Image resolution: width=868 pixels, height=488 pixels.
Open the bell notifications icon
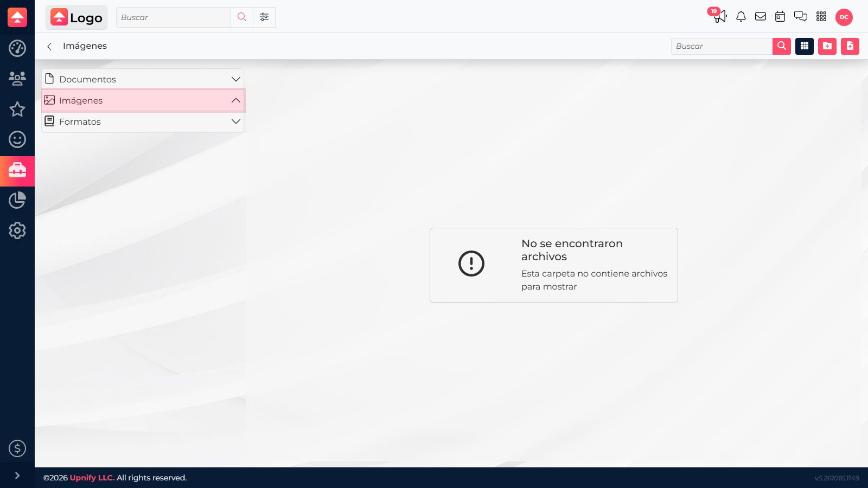741,17
